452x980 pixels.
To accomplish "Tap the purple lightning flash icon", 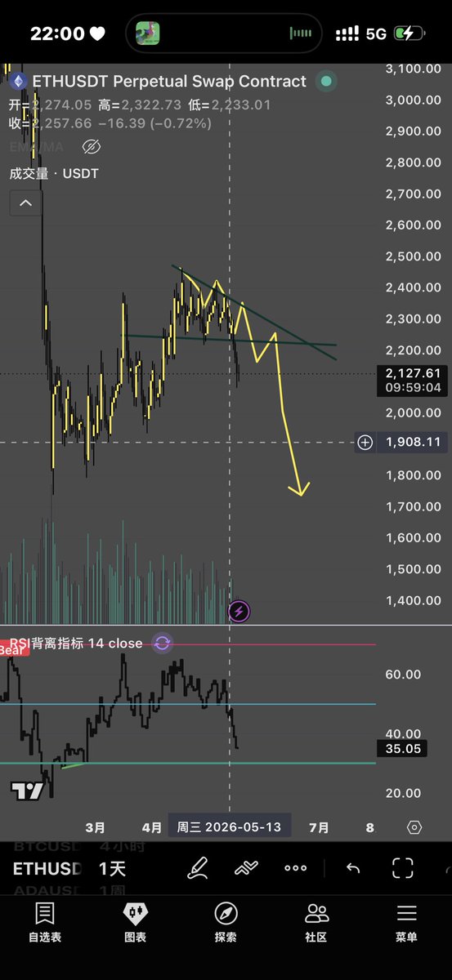I will click(239, 611).
